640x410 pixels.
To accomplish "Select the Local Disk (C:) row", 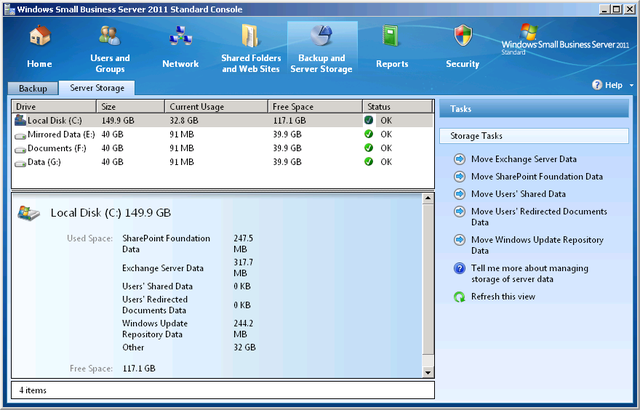I will coord(222,120).
